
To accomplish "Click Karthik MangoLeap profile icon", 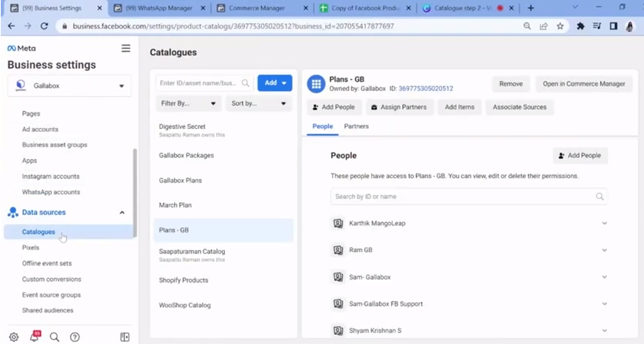I will [338, 223].
